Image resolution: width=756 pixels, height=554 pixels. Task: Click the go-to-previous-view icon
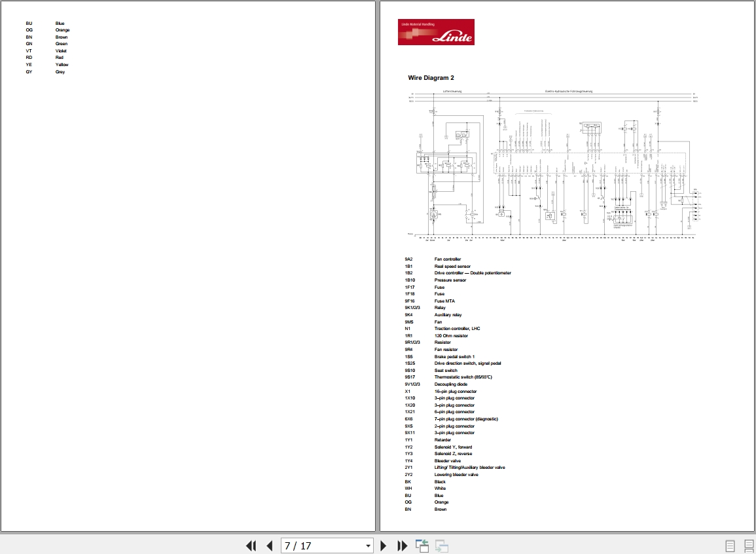coord(422,545)
